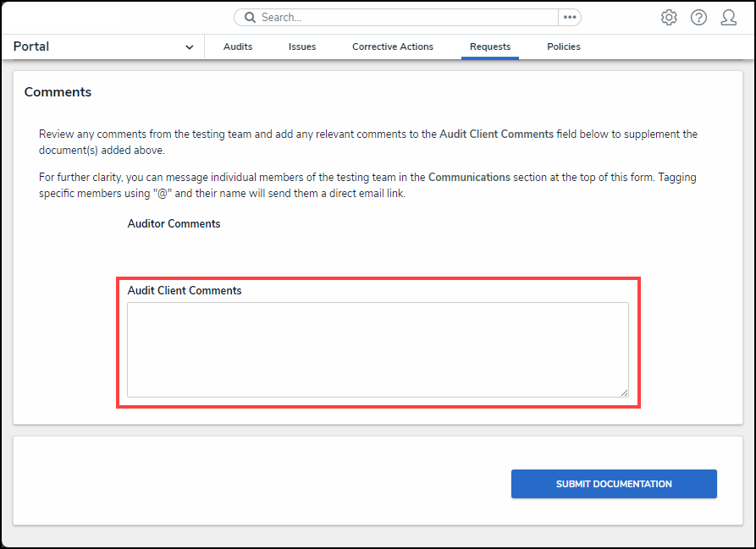The height and width of the screenshot is (549, 756).
Task: Select the Requests tab
Action: click(x=490, y=47)
